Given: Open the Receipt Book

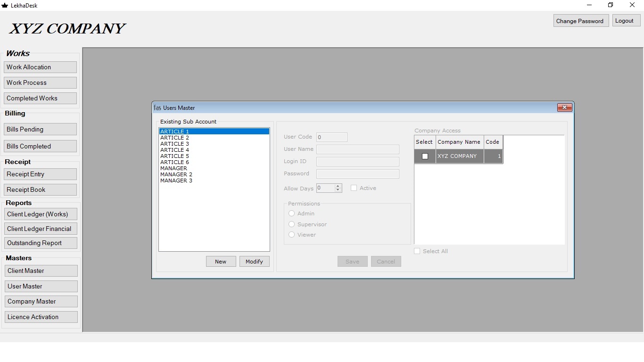Looking at the screenshot, I should (x=40, y=189).
